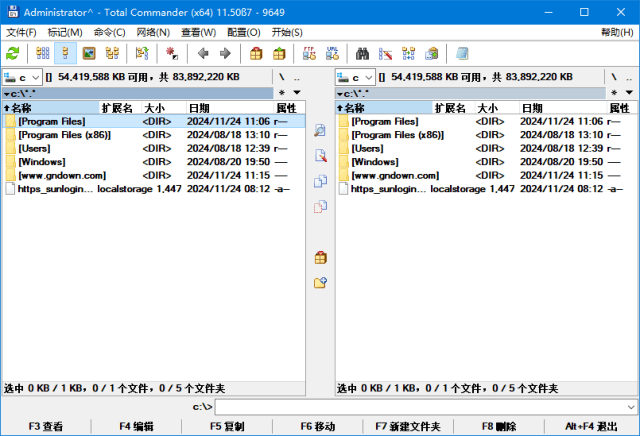Click the Pack files gift box icon

coord(256,53)
